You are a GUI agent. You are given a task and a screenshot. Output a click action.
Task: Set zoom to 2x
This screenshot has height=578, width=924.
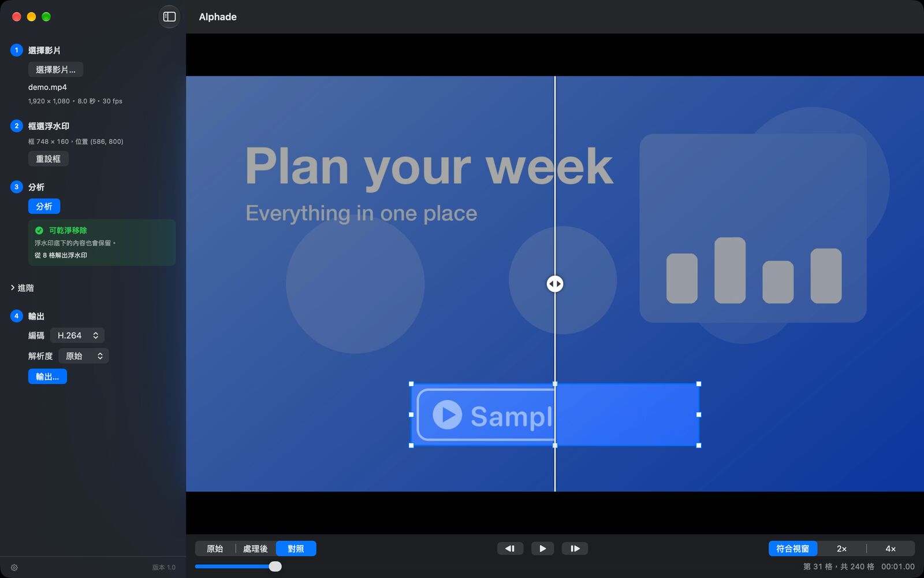pos(841,549)
